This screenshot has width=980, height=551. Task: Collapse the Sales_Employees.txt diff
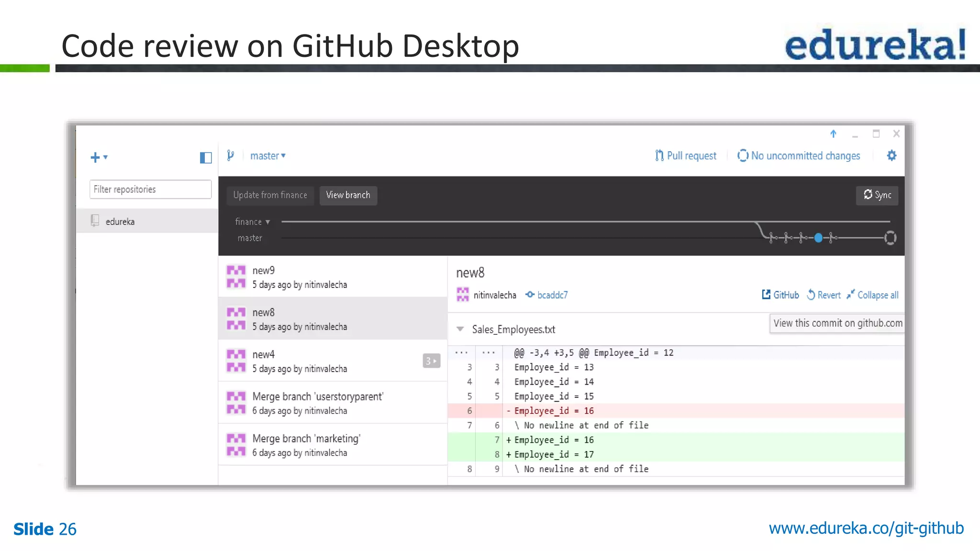click(460, 329)
